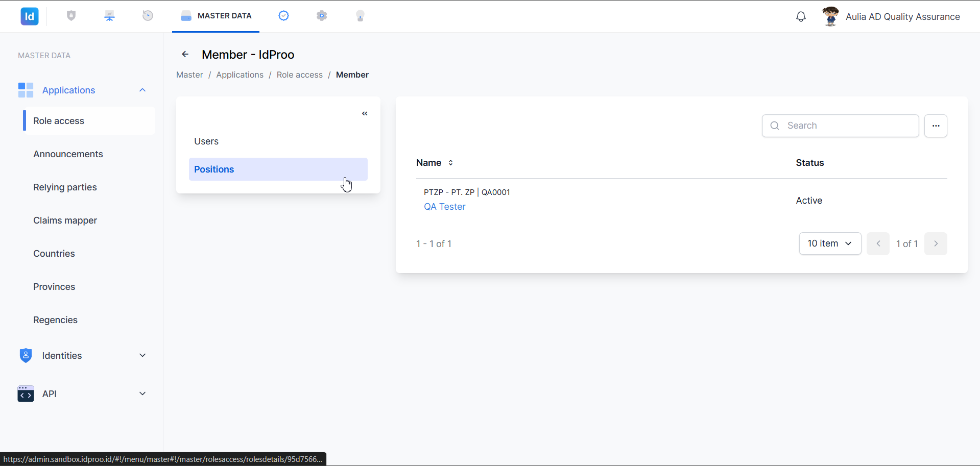The height and width of the screenshot is (466, 980).
Task: Click the Member breadcrumb text
Action: 352,75
